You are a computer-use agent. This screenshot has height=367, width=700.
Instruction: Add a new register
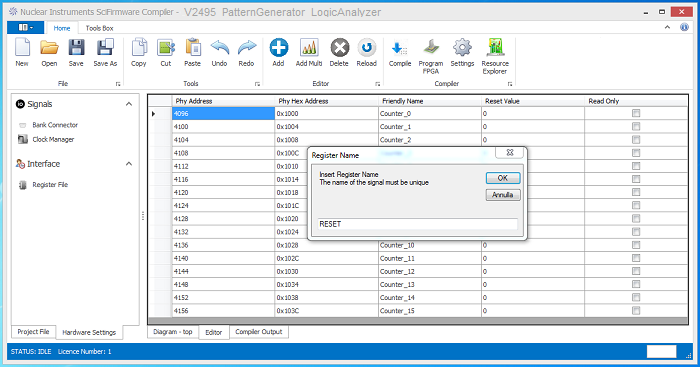[279, 53]
